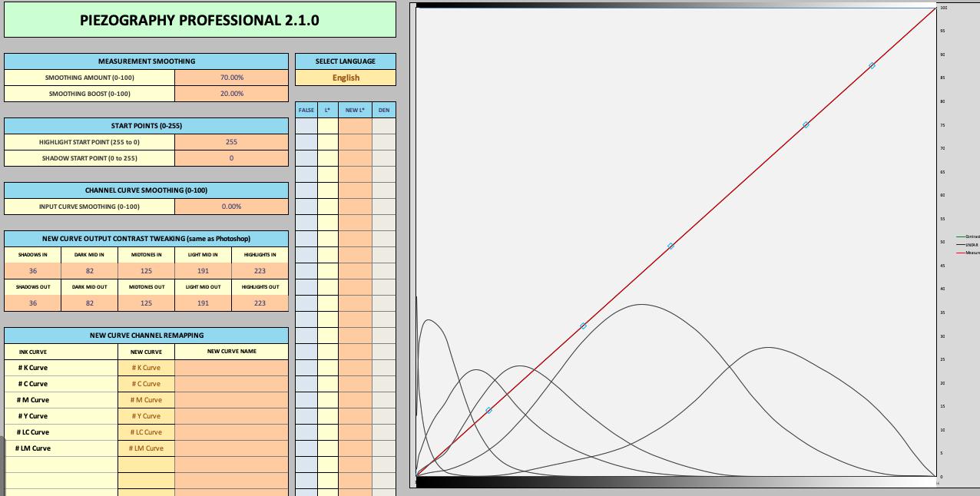Edit the value under MIDTONES IN
Image resolution: width=980 pixels, height=496 pixels.
click(147, 271)
